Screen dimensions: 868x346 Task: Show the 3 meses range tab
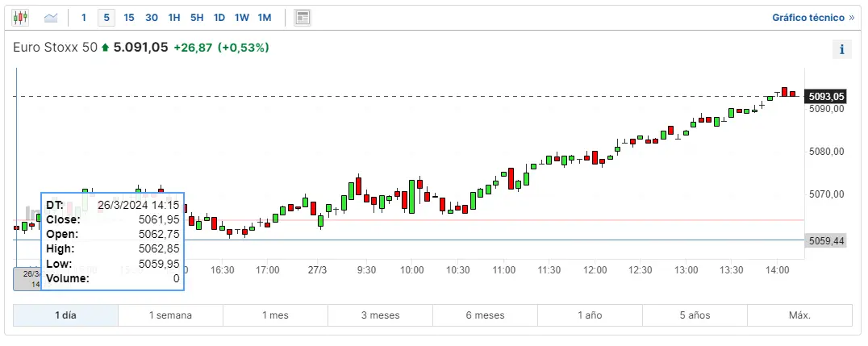click(x=380, y=315)
